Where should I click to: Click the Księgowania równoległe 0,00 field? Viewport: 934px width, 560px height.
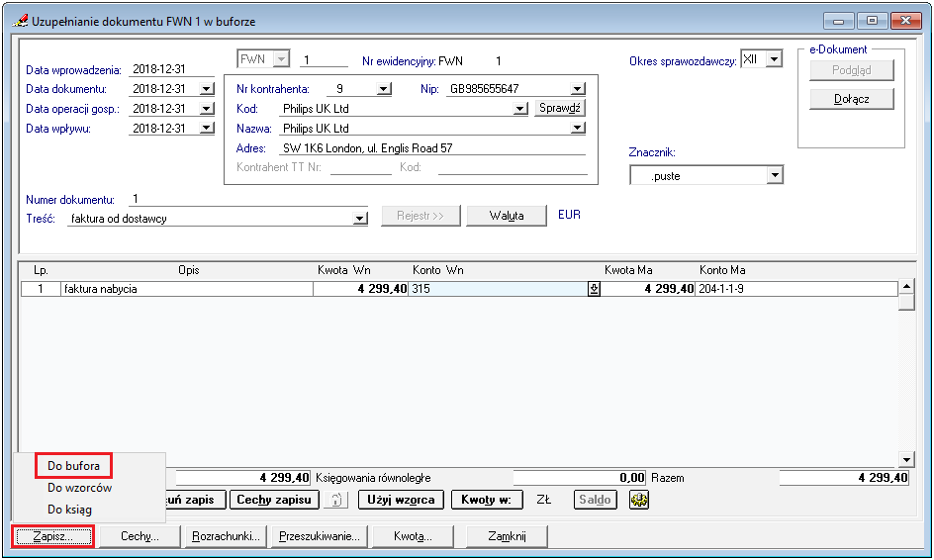click(x=580, y=477)
